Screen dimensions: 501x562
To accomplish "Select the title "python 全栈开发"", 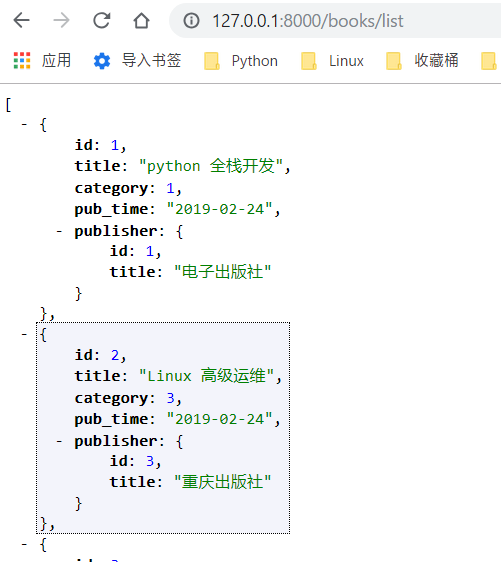I will coord(211,166).
